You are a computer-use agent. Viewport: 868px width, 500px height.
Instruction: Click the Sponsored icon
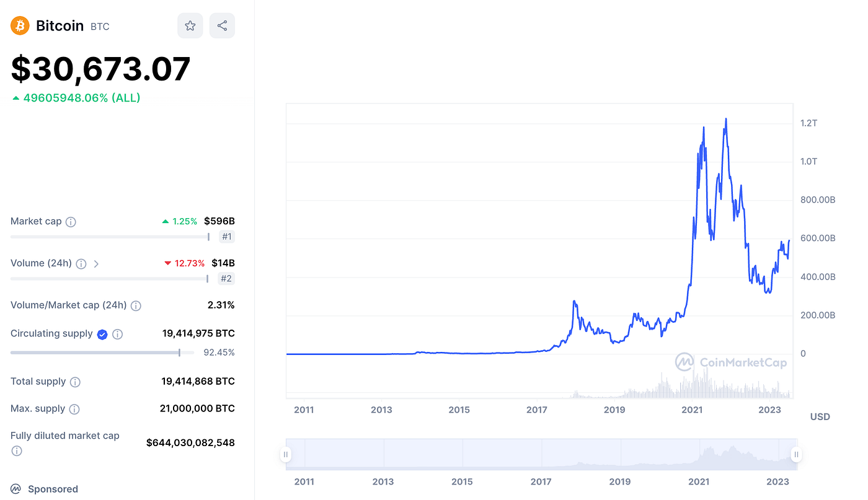coord(16,489)
